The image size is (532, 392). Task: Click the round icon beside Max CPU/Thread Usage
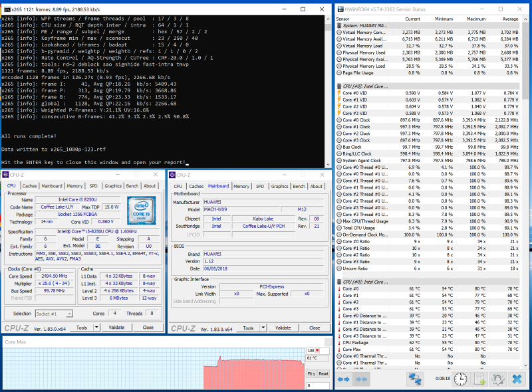339,221
